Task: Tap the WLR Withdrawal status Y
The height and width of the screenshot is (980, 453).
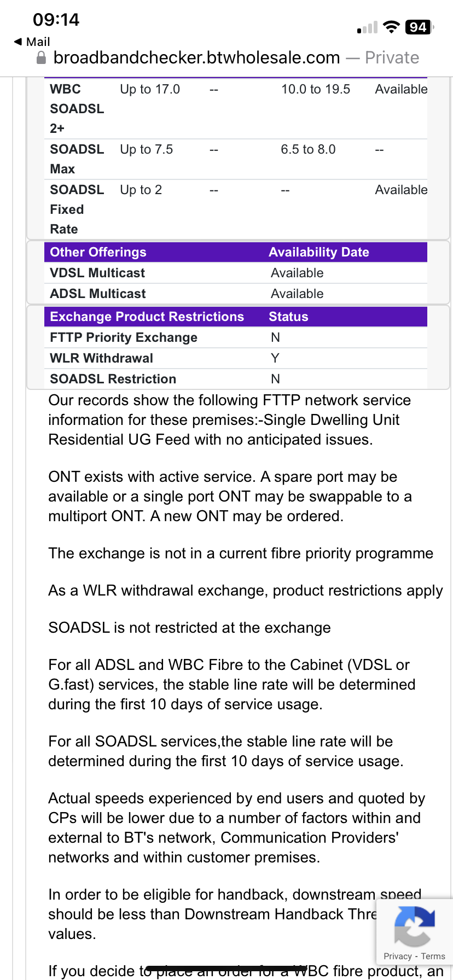Action: (x=275, y=358)
